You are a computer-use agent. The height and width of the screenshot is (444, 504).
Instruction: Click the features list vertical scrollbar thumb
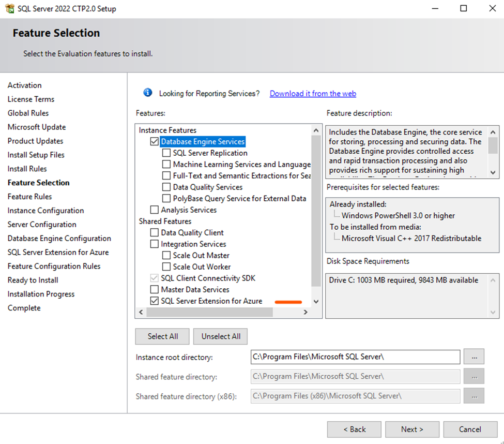[x=316, y=211]
